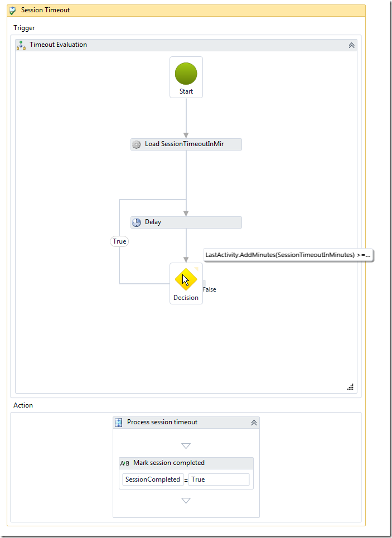This screenshot has height=538, width=392.
Task: Click the flowchart resize grip
Action: (x=351, y=387)
